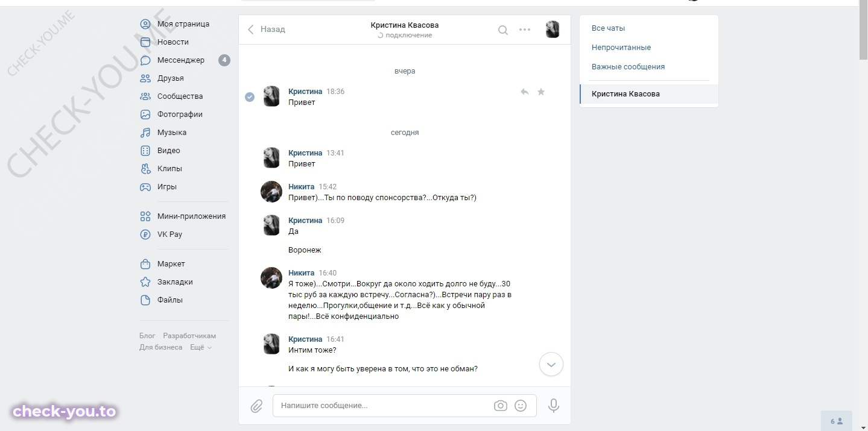Viewport: 868px width, 431px height.
Task: Open the Friends icon in the sidebar
Action: pyautogui.click(x=145, y=78)
